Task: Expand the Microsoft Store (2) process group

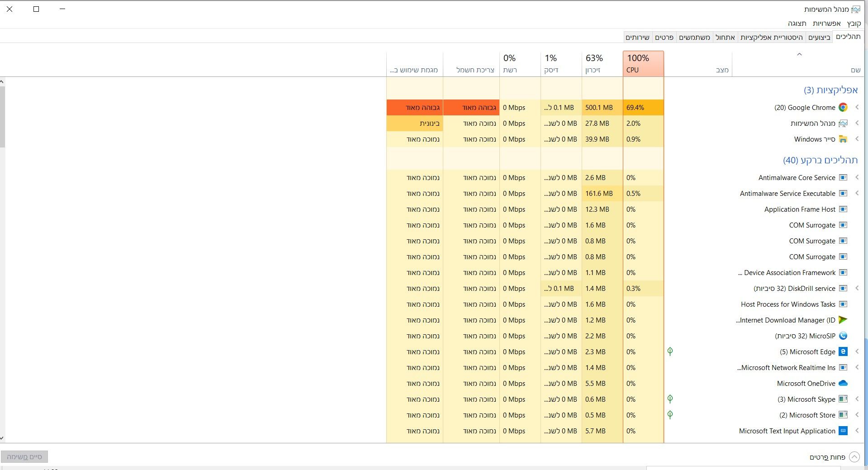Action: coord(857,415)
